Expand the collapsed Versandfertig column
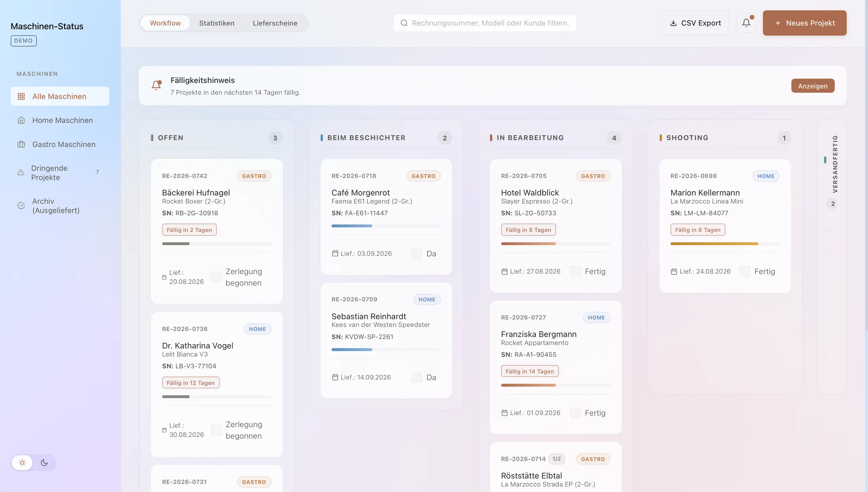The height and width of the screenshot is (492, 868). pos(832,256)
